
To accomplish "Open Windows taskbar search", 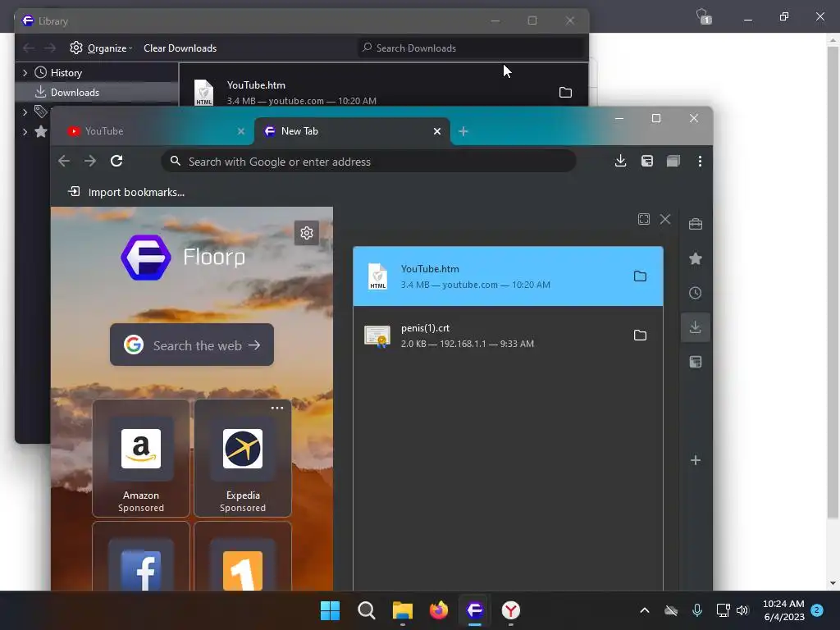I will 367,610.
